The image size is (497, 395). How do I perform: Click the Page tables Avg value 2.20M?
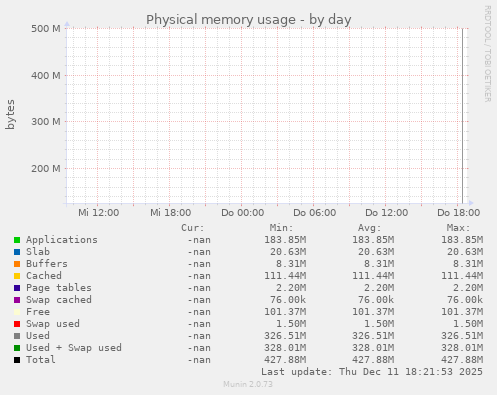(x=379, y=288)
